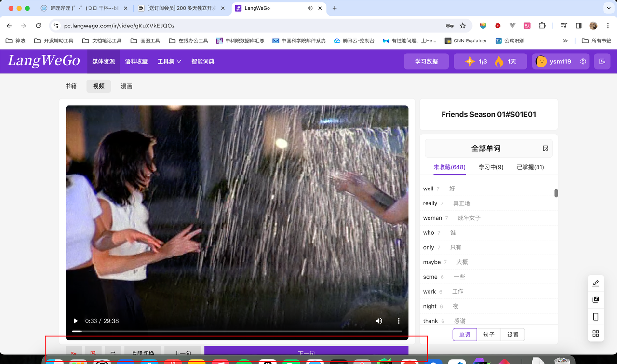
Task: Open the floating grid apps icon
Action: (x=596, y=334)
